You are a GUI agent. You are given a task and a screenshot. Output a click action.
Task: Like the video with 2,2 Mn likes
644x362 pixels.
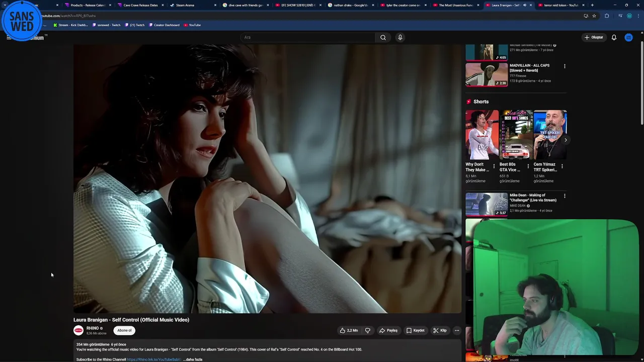pyautogui.click(x=349, y=330)
